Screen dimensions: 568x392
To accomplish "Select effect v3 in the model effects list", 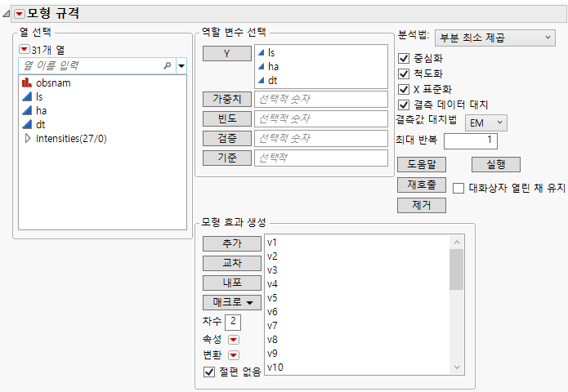I will 272,270.
